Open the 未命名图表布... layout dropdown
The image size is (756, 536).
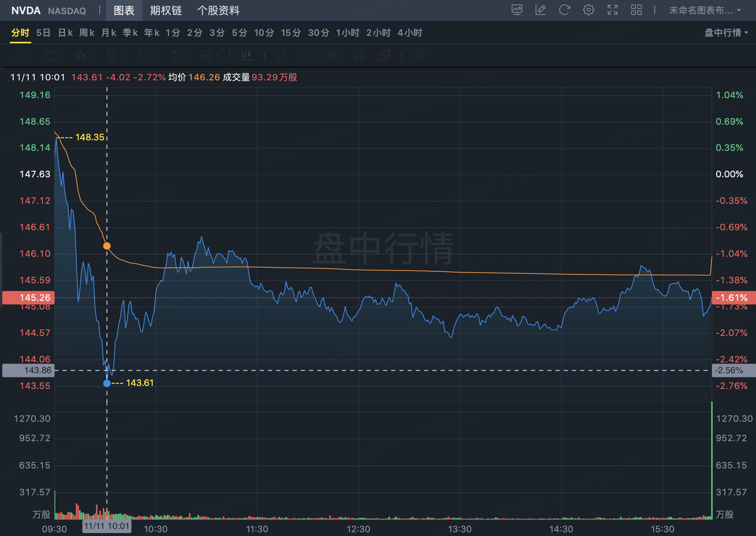704,10
